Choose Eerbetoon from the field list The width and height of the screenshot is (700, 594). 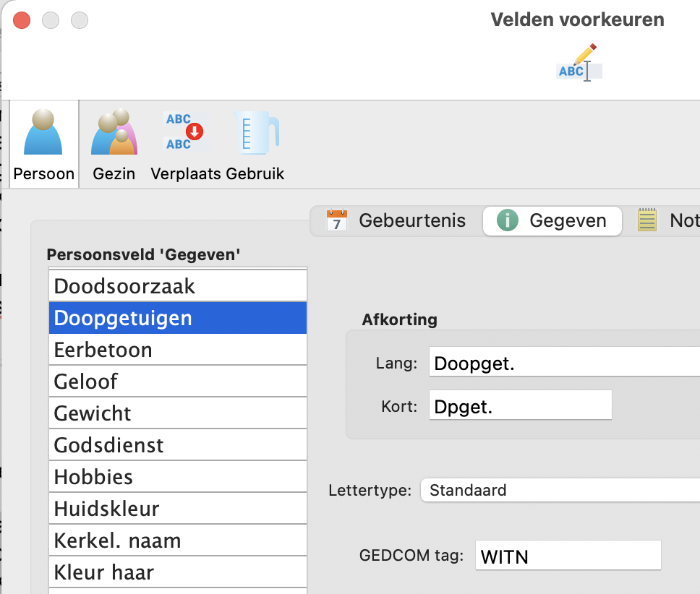coord(177,350)
